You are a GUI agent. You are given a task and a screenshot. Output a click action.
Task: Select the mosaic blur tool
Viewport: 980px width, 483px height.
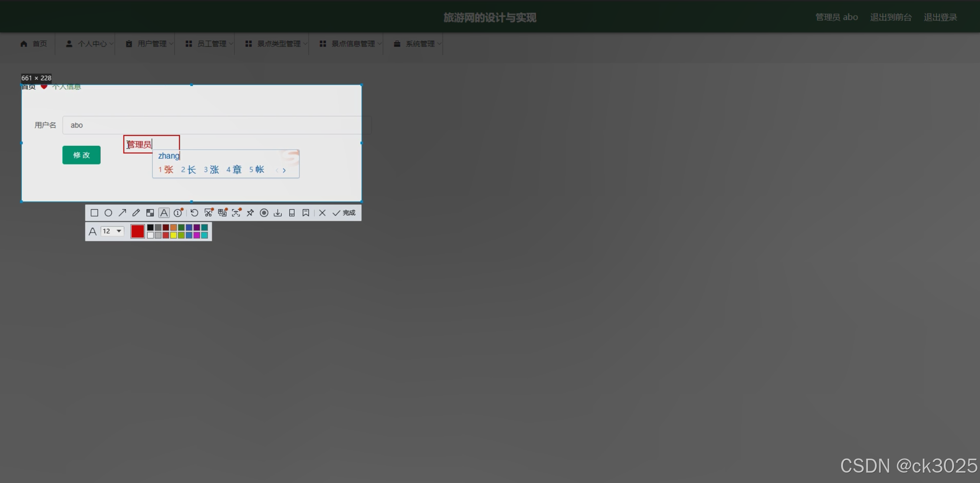pyautogui.click(x=150, y=213)
